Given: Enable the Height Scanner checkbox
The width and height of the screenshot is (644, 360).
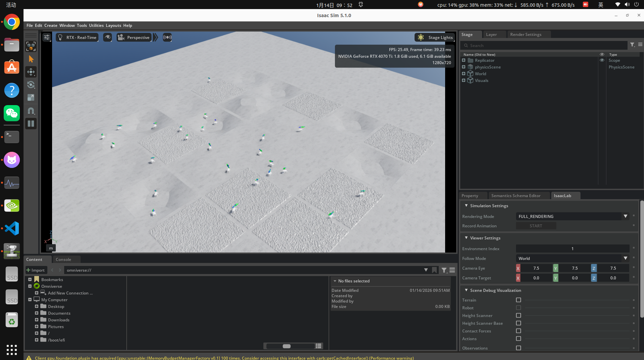Looking at the screenshot, I should tap(518, 315).
